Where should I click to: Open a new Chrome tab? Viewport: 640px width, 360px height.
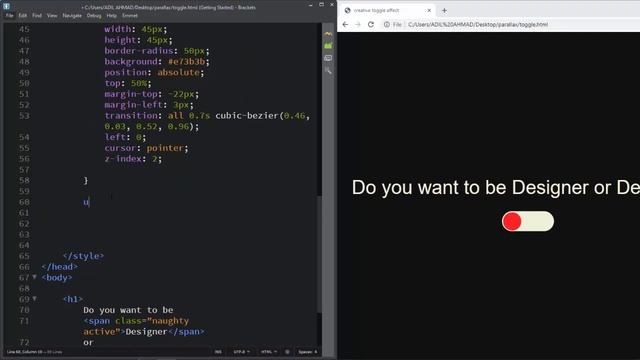[x=444, y=11]
